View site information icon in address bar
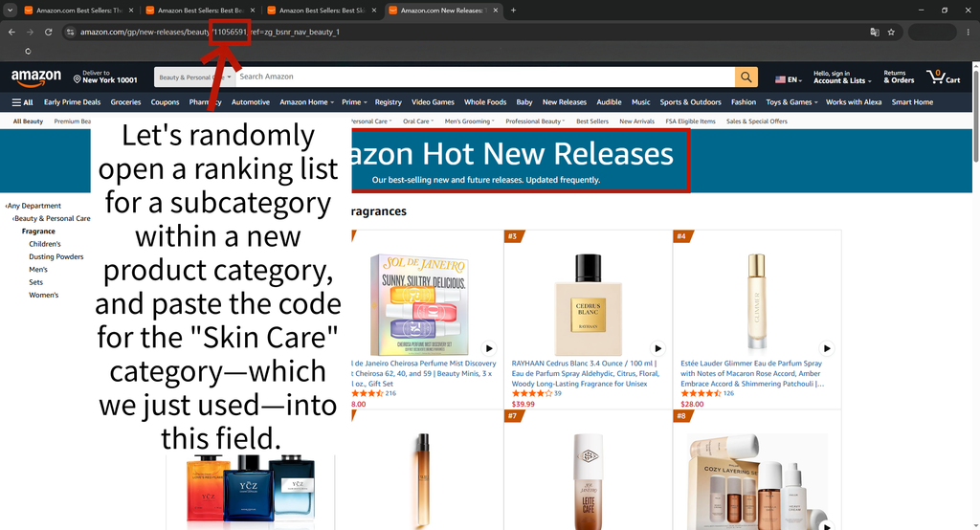Screen dimensions: 980x530 tap(70, 32)
